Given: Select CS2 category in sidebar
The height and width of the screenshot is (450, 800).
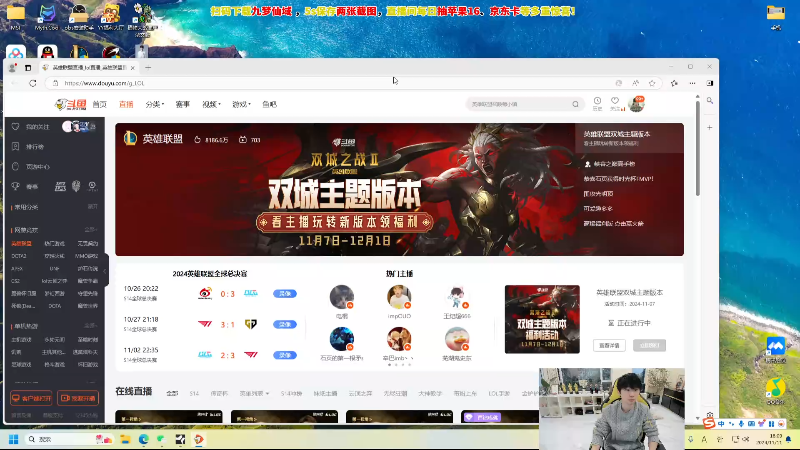Looking at the screenshot, I should tap(15, 281).
